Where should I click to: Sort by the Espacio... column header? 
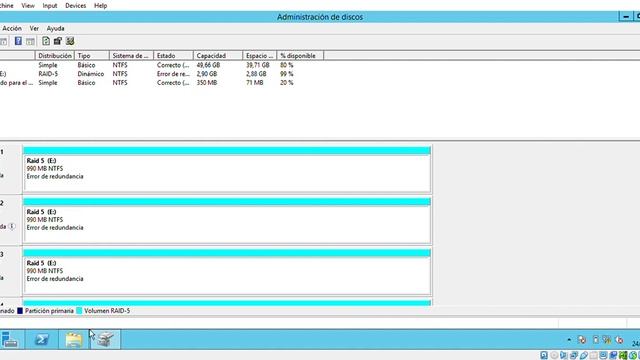[260, 56]
